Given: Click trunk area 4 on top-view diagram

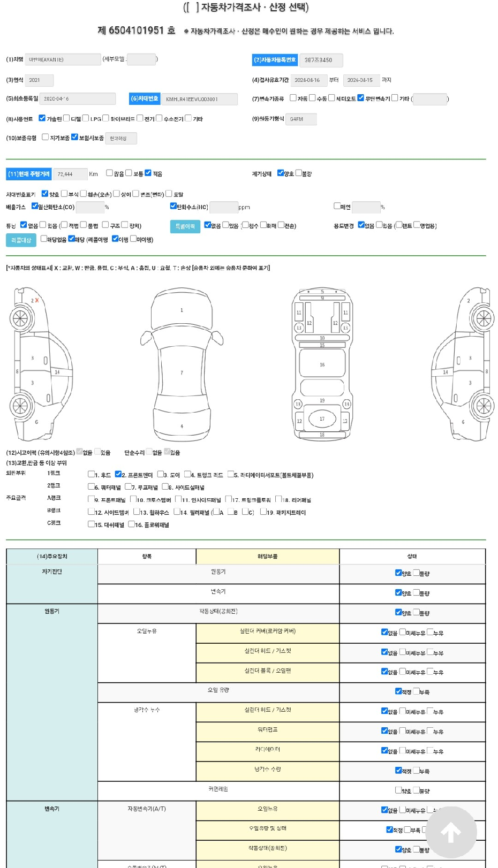Looking at the screenshot, I should 182,426.
